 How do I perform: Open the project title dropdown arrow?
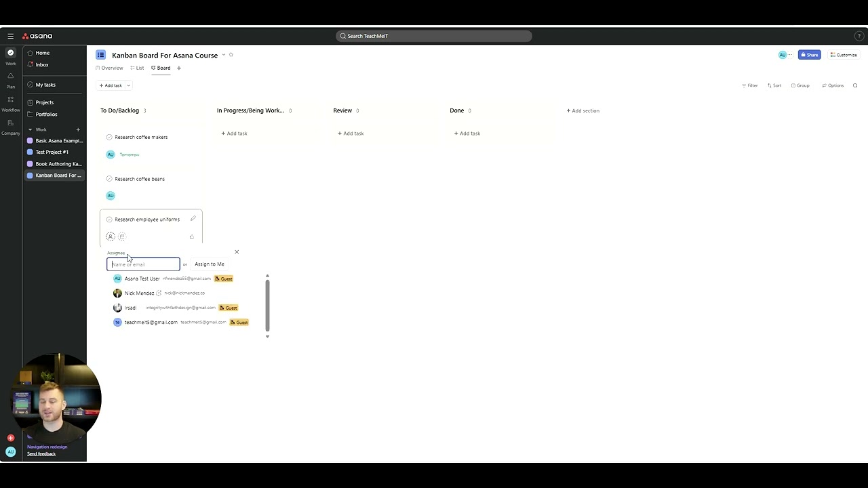[x=224, y=55]
